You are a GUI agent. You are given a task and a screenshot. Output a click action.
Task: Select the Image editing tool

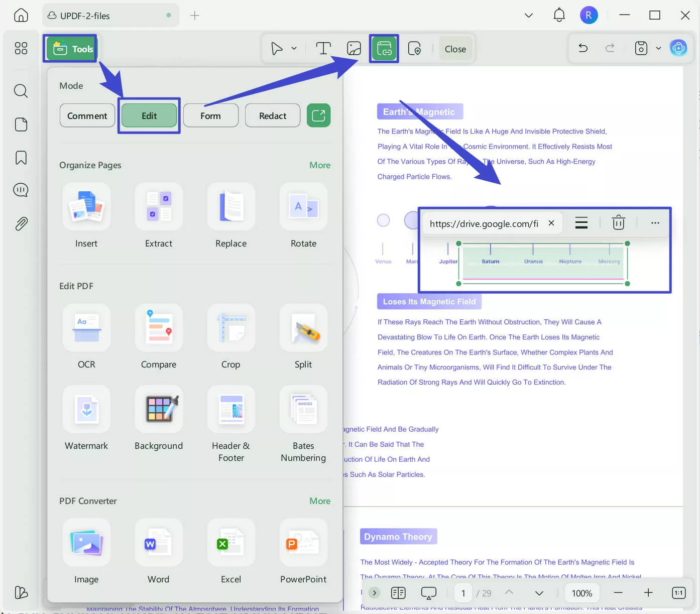[x=354, y=48]
